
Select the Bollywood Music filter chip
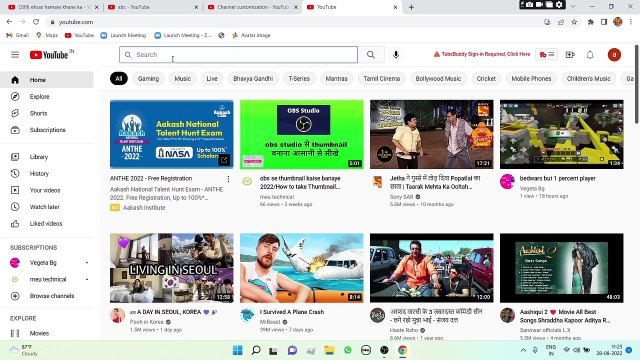pyautogui.click(x=438, y=78)
